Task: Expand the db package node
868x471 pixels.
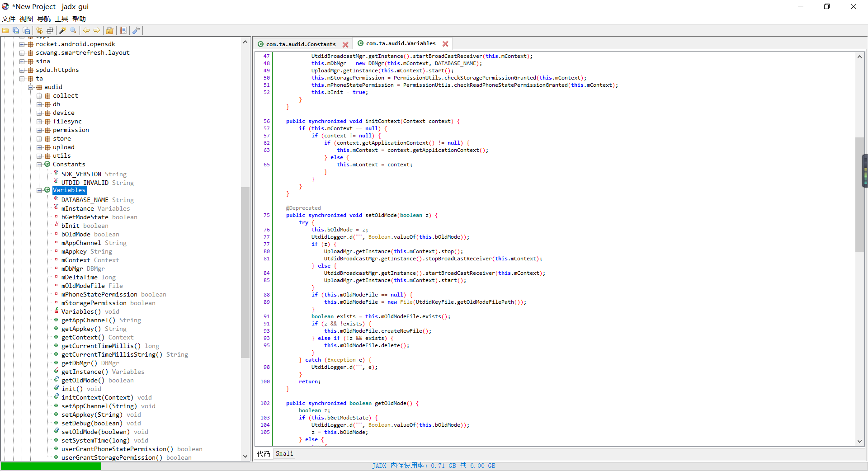Action: (39, 104)
